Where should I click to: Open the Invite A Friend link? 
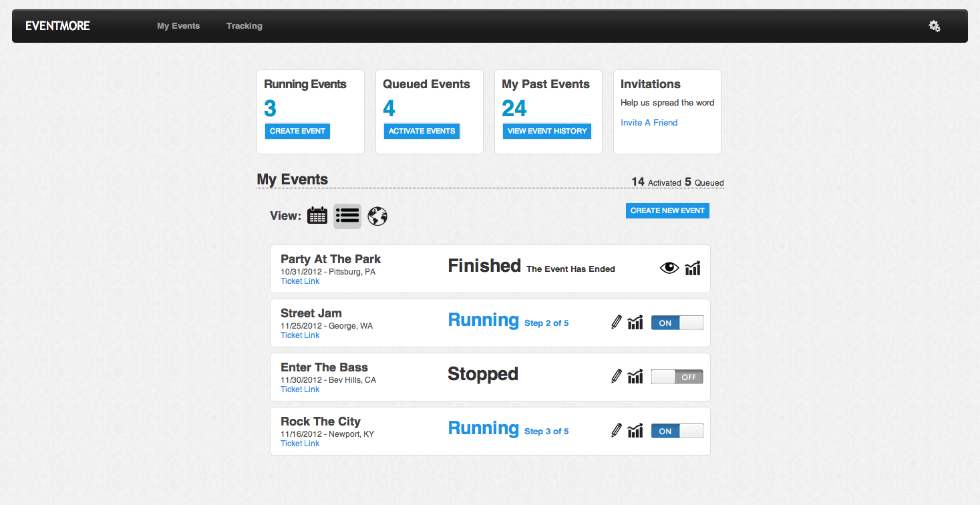(649, 123)
